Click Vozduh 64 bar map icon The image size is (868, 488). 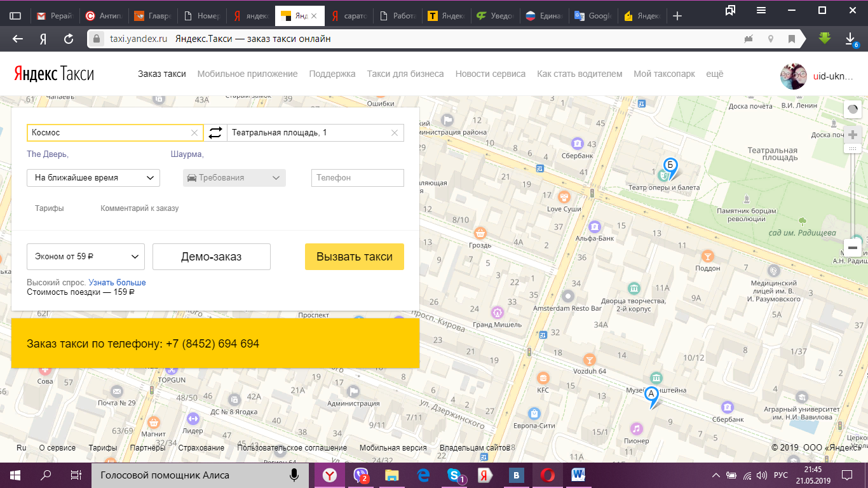tap(590, 360)
